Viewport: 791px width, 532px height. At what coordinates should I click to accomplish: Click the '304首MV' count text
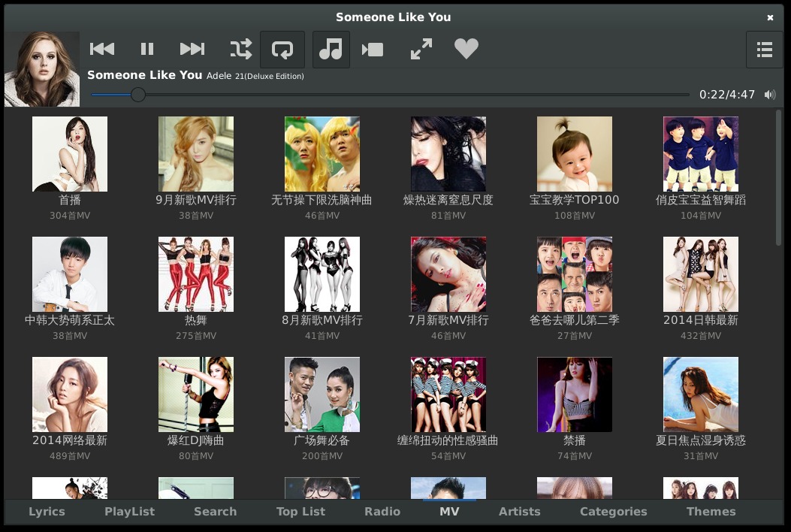pos(70,216)
